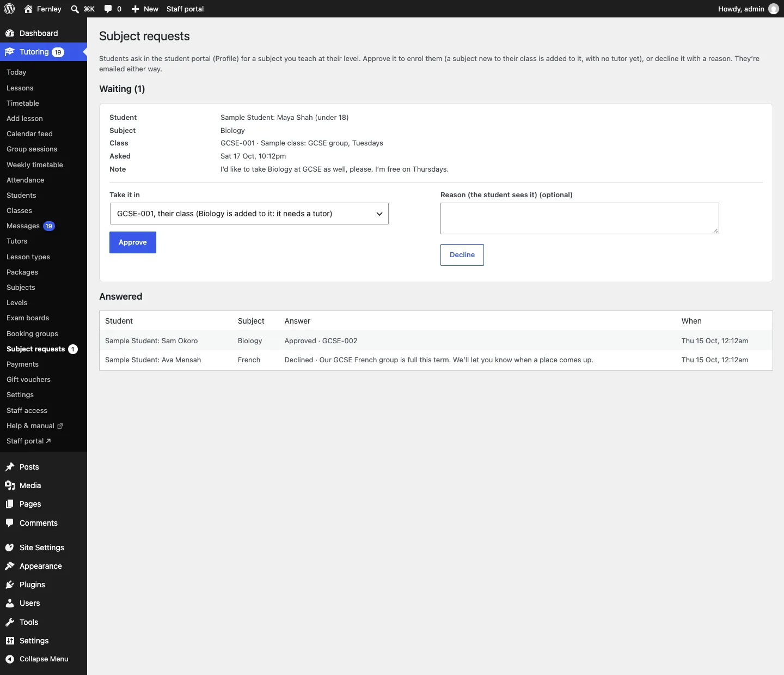Image resolution: width=784 pixels, height=675 pixels.
Task: Click the Users person icon
Action: (10, 603)
